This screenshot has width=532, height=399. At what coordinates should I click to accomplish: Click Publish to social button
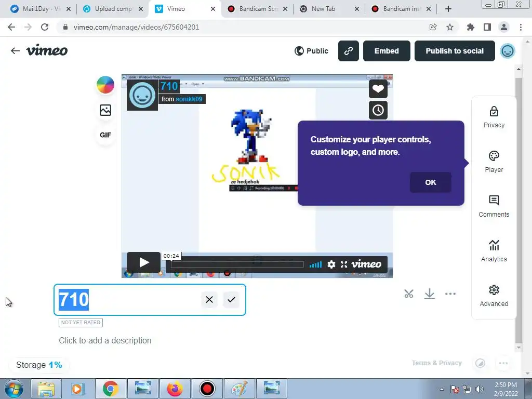[455, 51]
